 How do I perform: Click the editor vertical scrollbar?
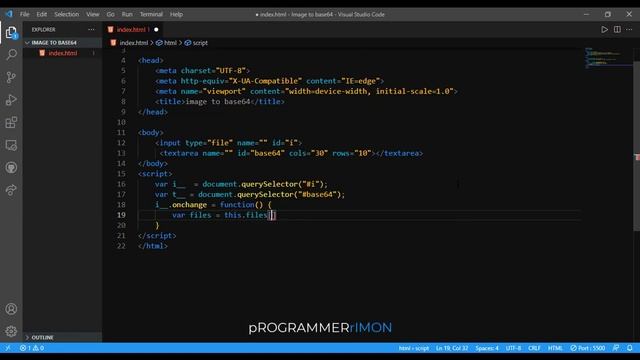click(636, 146)
